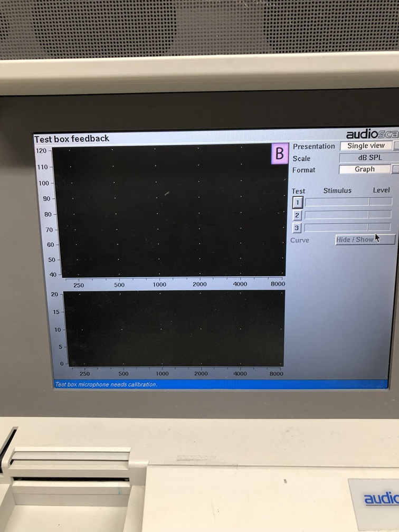Click inside the lower feedback graph
The image size is (399, 532).
(x=173, y=327)
